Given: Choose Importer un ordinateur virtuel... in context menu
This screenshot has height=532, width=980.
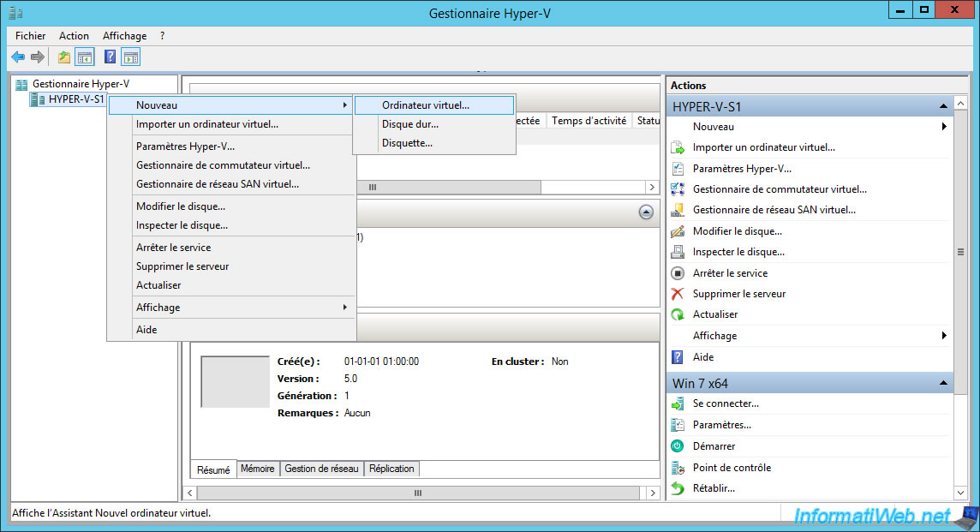Looking at the screenshot, I should click(231, 124).
